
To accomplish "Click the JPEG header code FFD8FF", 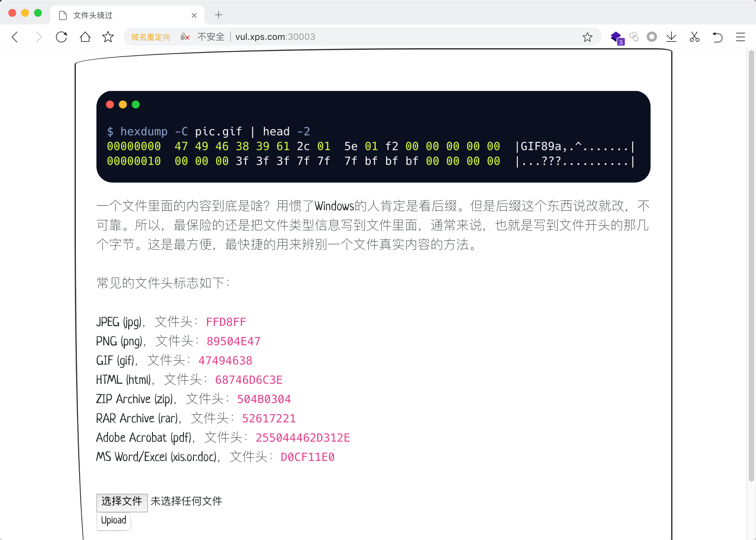I will pyautogui.click(x=226, y=322).
